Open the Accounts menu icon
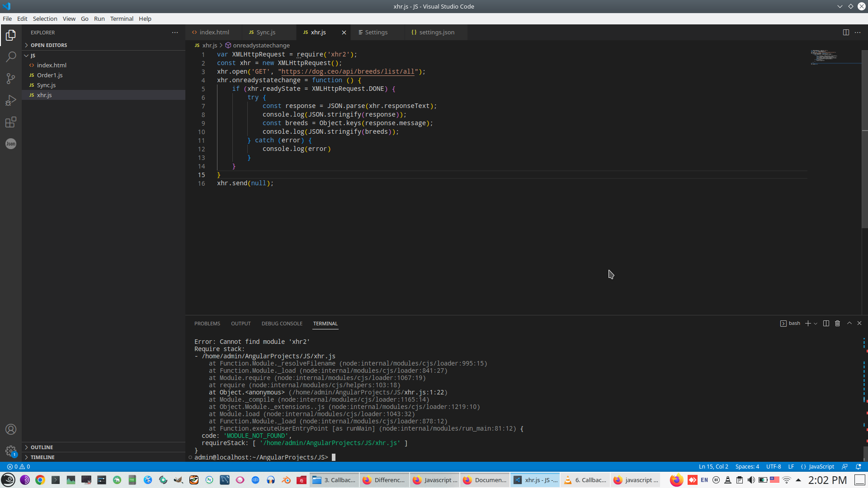This screenshot has height=488, width=868. 11,429
